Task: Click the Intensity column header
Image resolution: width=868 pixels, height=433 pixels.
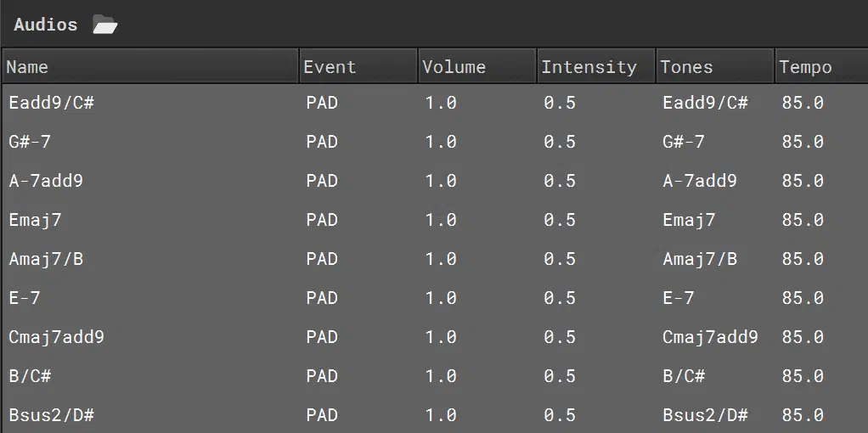Action: pyautogui.click(x=596, y=66)
